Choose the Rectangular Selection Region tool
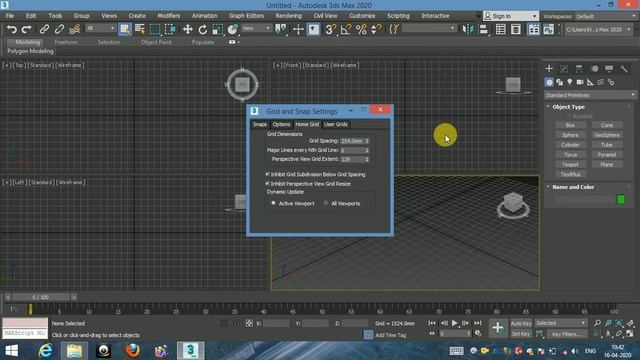Viewport: 640px width, 360px height. pyautogui.click(x=155, y=29)
